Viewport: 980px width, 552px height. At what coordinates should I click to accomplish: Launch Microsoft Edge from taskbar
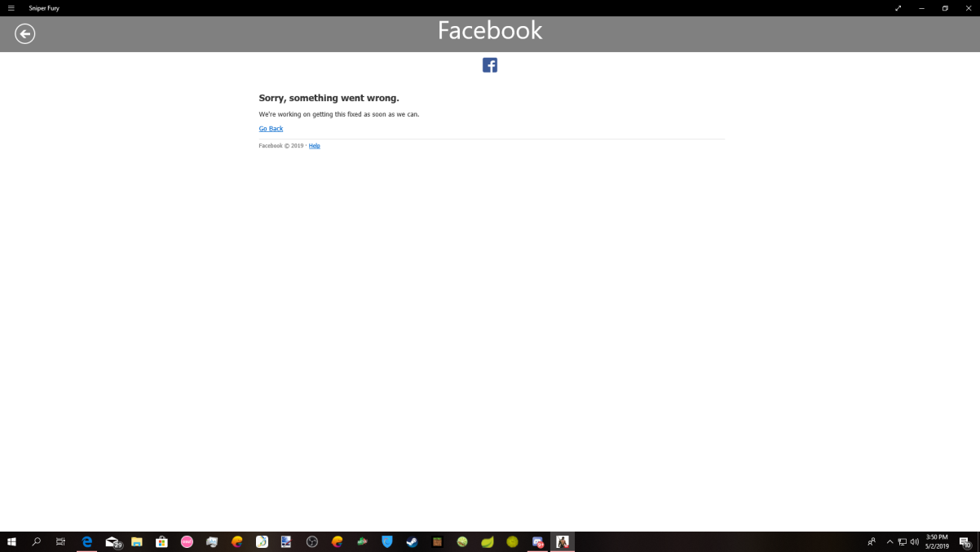click(x=87, y=541)
